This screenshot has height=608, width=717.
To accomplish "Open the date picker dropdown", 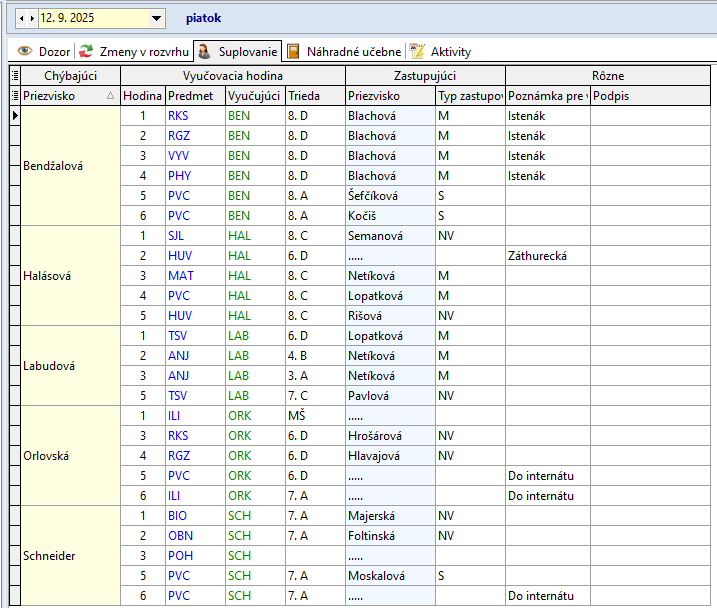I will (x=156, y=18).
